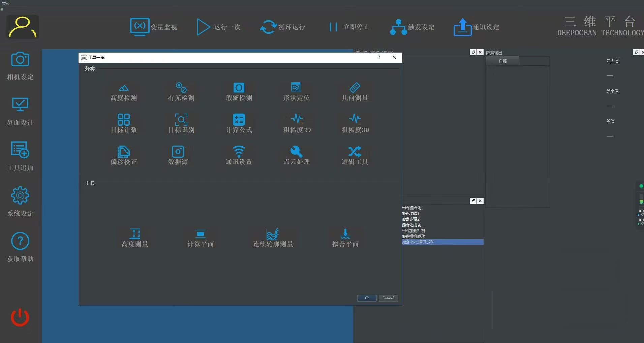Open the user account icon
The width and height of the screenshot is (644, 343).
point(22,27)
